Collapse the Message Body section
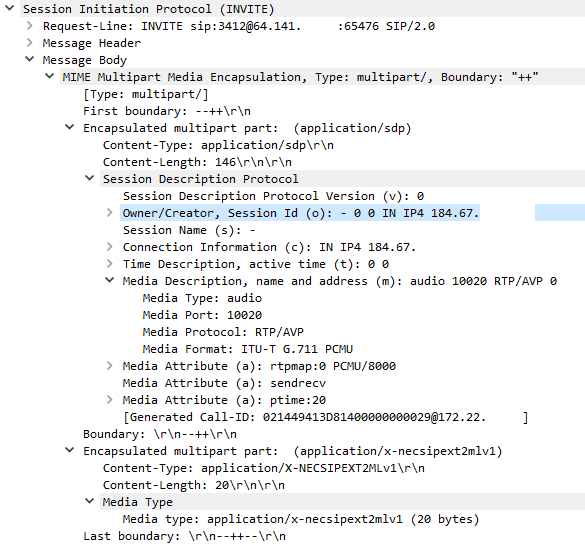Image resolution: width=585 pixels, height=544 pixels. [x=29, y=59]
